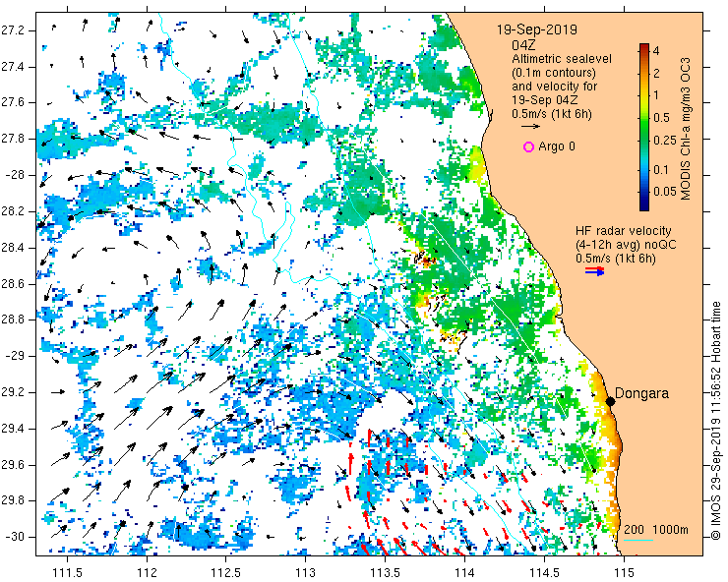Click the '(4-12h avg) noQC' text
The width and height of the screenshot is (728, 582).
(x=626, y=245)
